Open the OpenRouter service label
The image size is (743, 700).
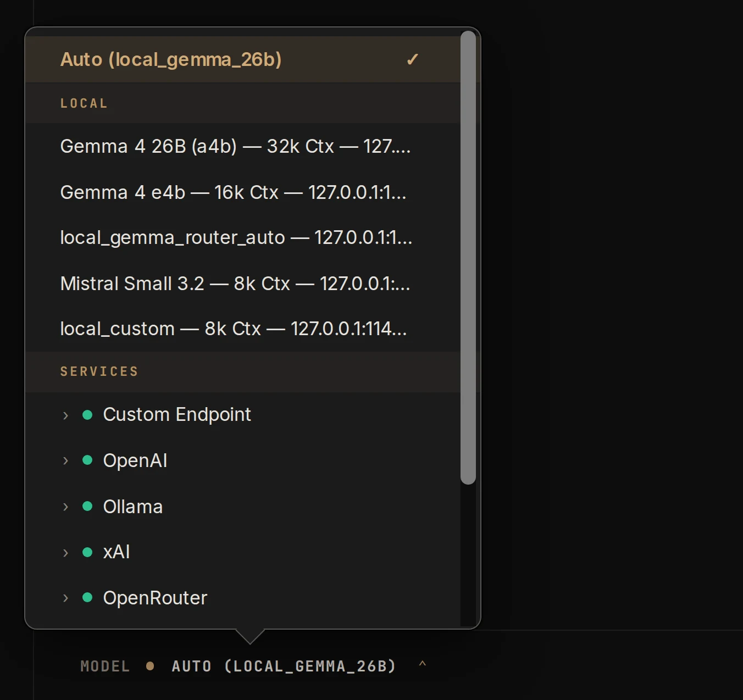155,598
